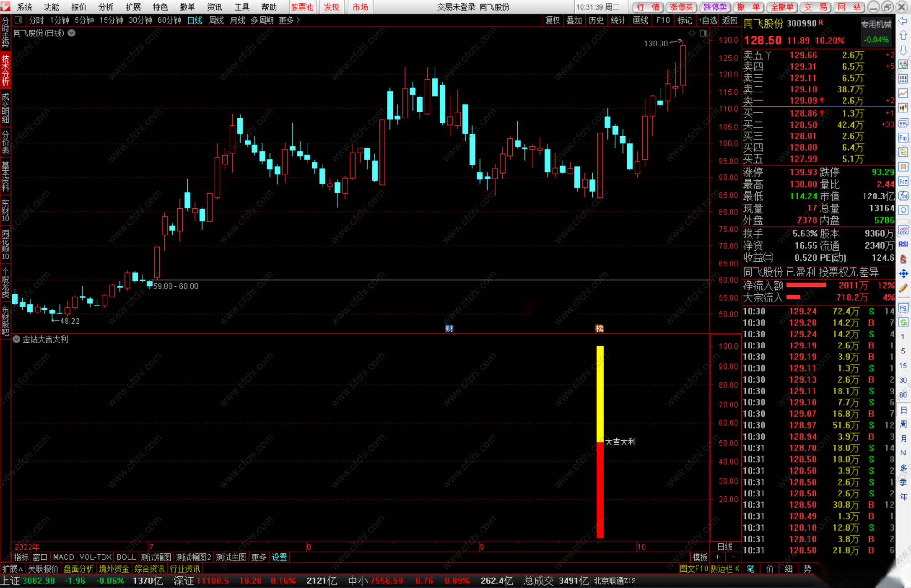Image resolution: width=911 pixels, height=588 pixels.
Task: Switch the bottom-right view mode to 价
Action: coord(770,568)
